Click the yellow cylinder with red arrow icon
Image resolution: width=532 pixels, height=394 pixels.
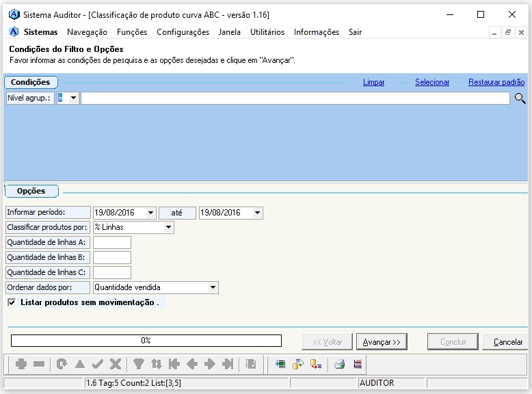[316, 364]
